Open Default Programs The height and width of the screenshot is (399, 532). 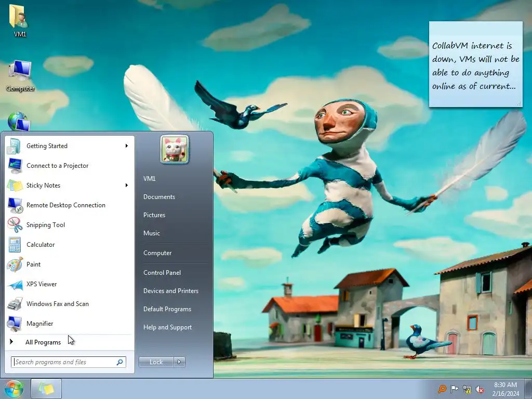point(167,309)
